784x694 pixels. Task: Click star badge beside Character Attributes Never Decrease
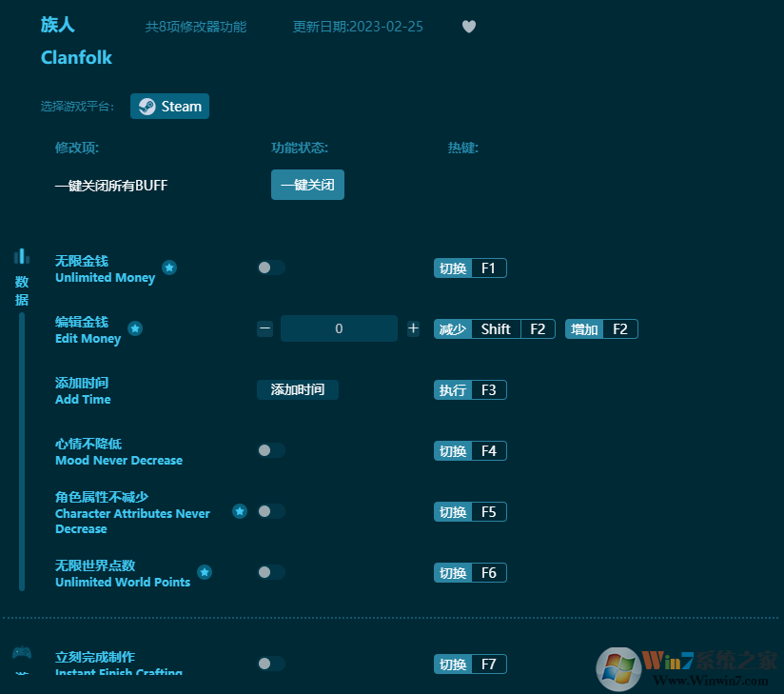[x=240, y=511]
